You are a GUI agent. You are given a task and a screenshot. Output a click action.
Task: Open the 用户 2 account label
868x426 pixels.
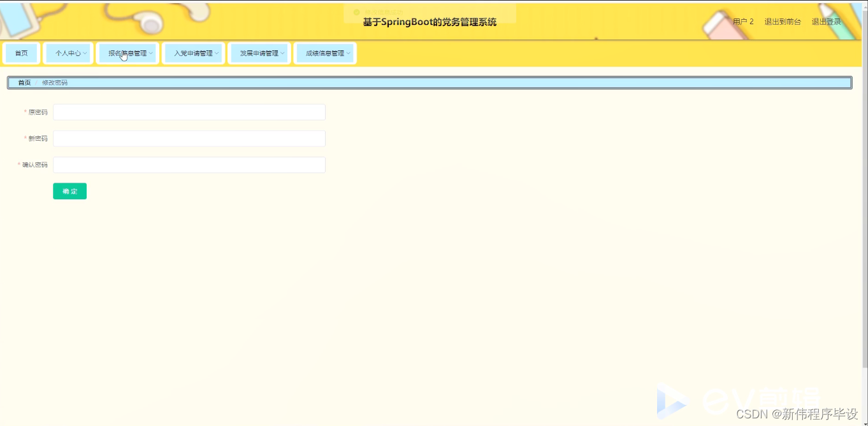[x=743, y=21]
